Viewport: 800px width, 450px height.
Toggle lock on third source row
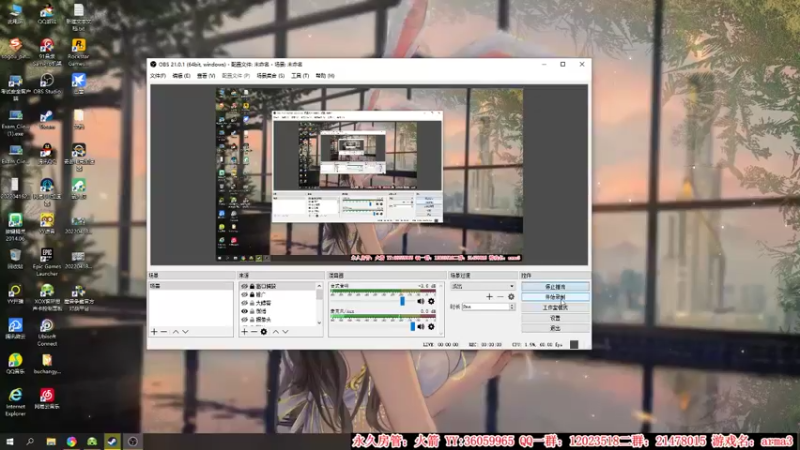[252, 303]
